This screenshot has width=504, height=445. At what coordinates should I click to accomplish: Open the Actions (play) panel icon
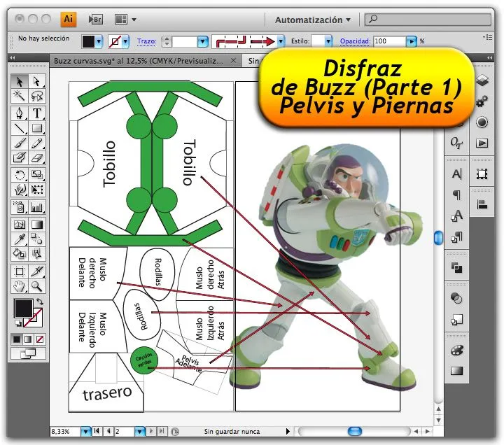point(482,143)
